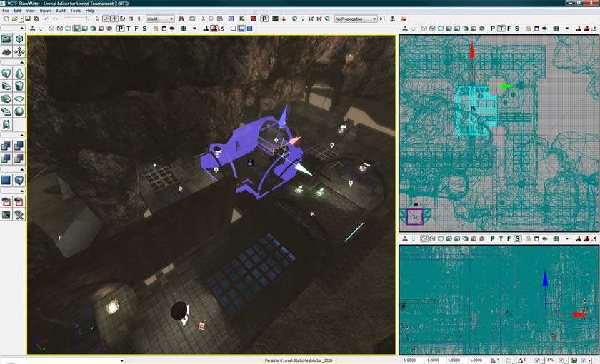This screenshot has width=600, height=364.
Task: Click the Add Volume icon
Action: point(19,180)
